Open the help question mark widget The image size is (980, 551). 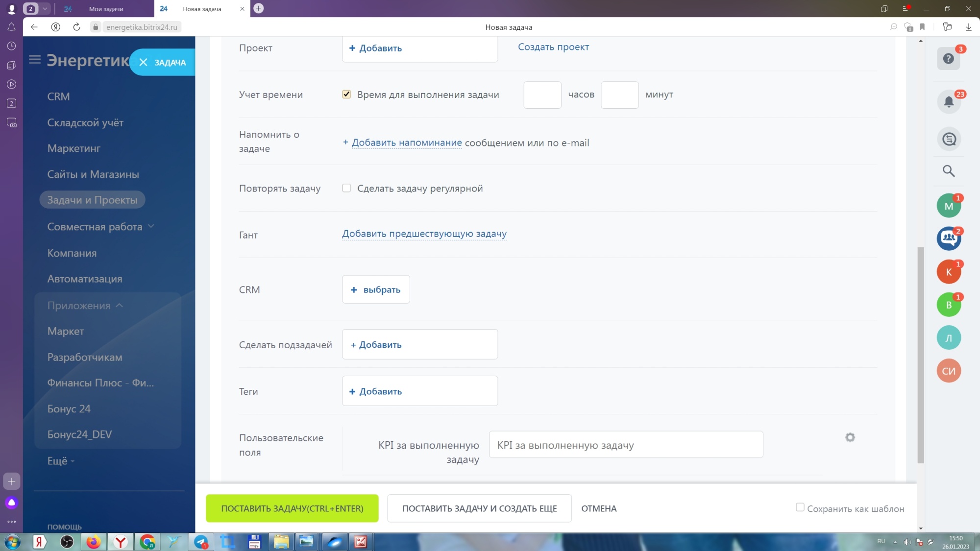point(949,59)
